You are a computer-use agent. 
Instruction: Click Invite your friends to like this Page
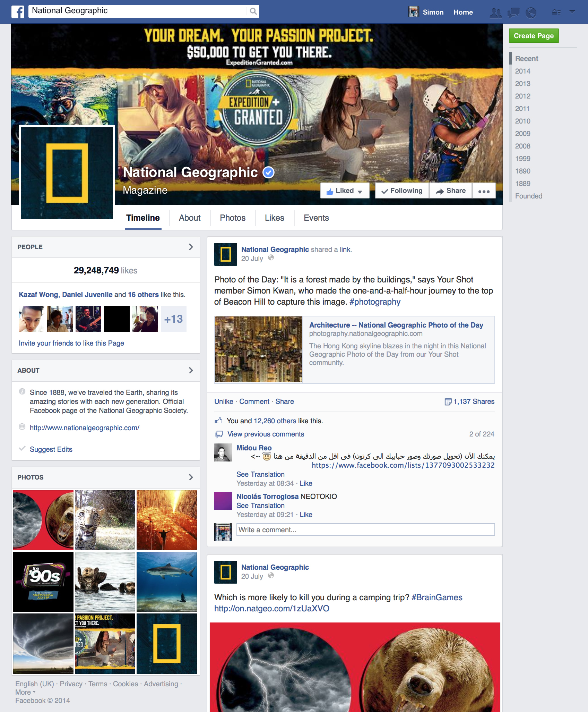[x=71, y=343]
